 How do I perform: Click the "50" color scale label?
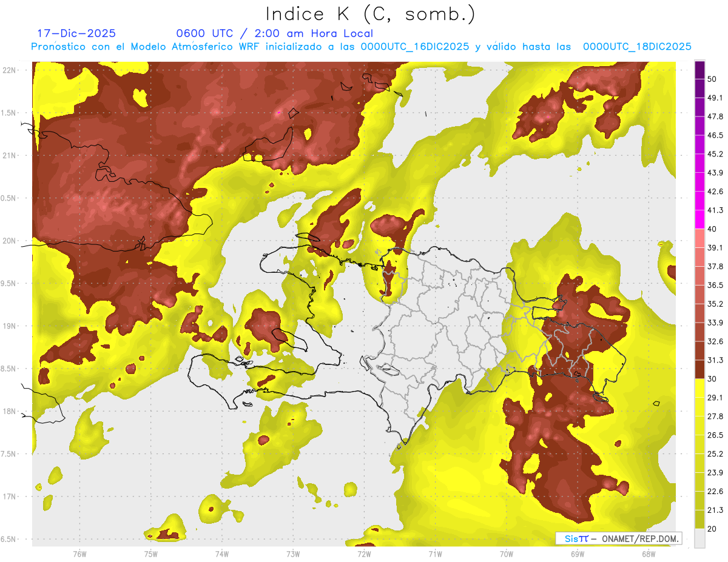(x=712, y=79)
